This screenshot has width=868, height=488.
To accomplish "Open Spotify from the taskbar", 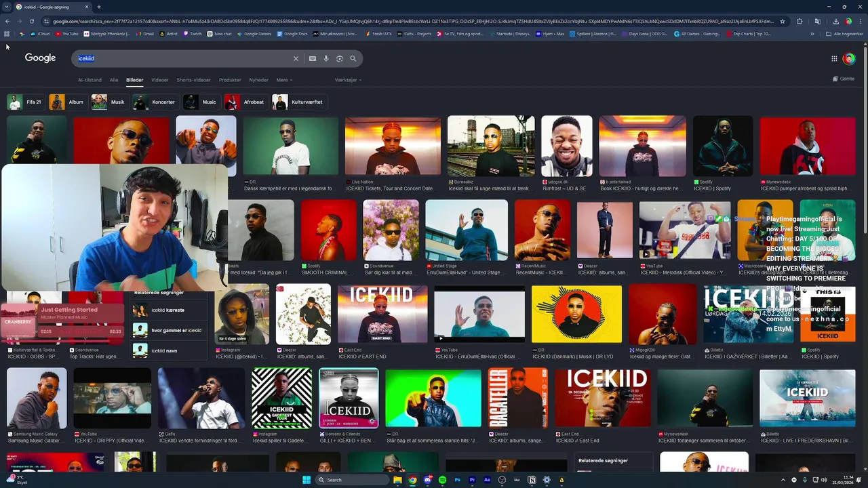I will click(442, 480).
